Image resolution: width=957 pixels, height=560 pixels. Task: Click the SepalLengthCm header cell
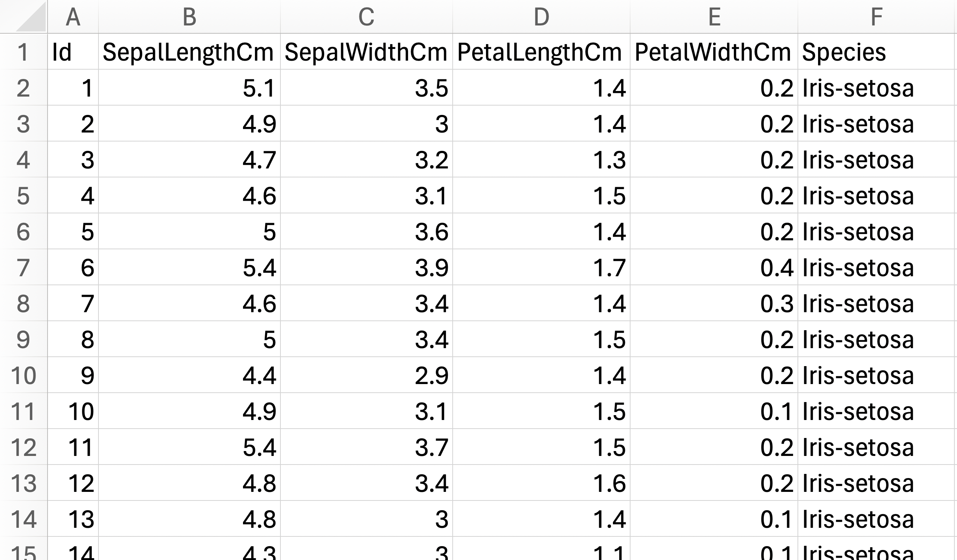pos(189,52)
